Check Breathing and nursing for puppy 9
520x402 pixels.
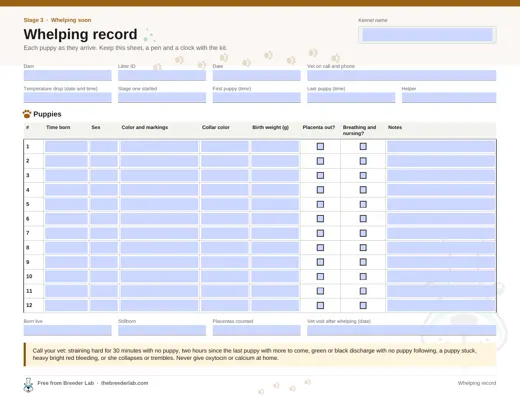[363, 262]
